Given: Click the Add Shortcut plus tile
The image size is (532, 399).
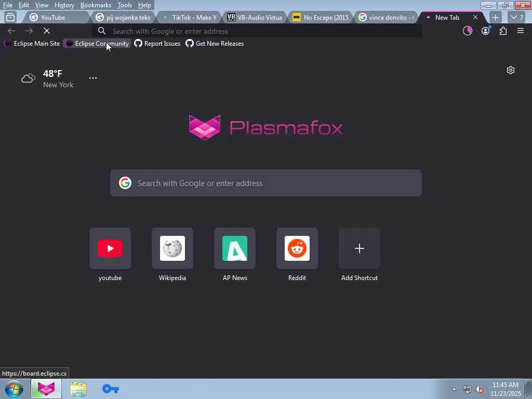Looking at the screenshot, I should 360,248.
